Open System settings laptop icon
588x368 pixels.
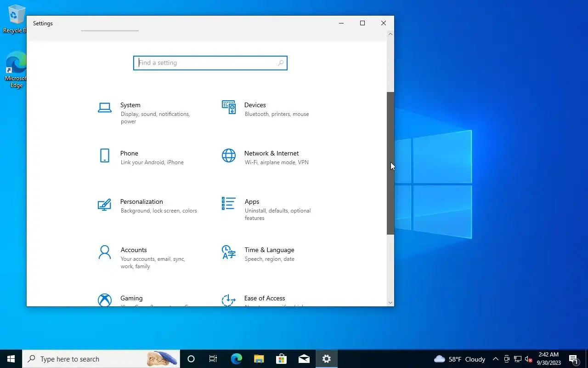coord(105,108)
